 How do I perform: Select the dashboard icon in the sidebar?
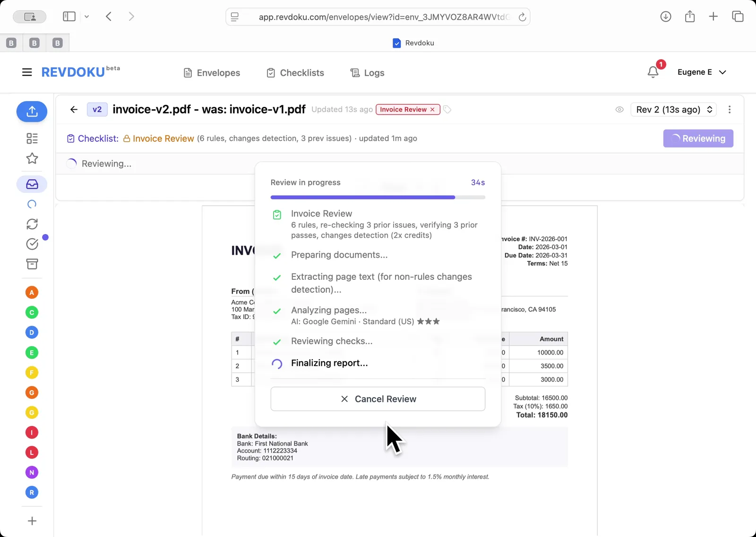click(32, 138)
